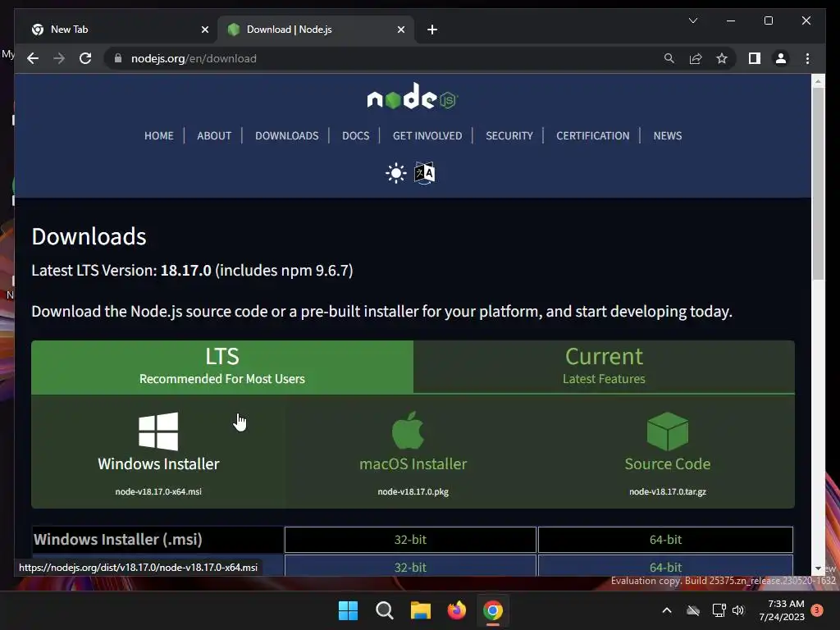Go to HOME in site navigation
Image resolution: width=840 pixels, height=630 pixels.
tap(158, 135)
